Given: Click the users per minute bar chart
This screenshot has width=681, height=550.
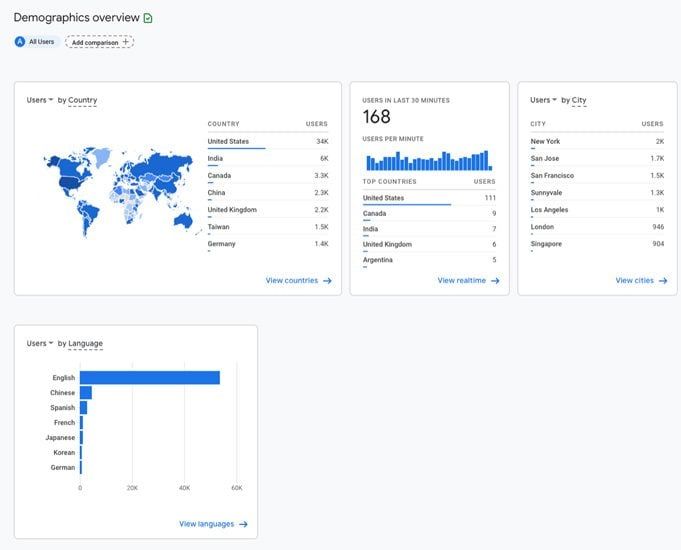Looking at the screenshot, I should click(x=429, y=160).
